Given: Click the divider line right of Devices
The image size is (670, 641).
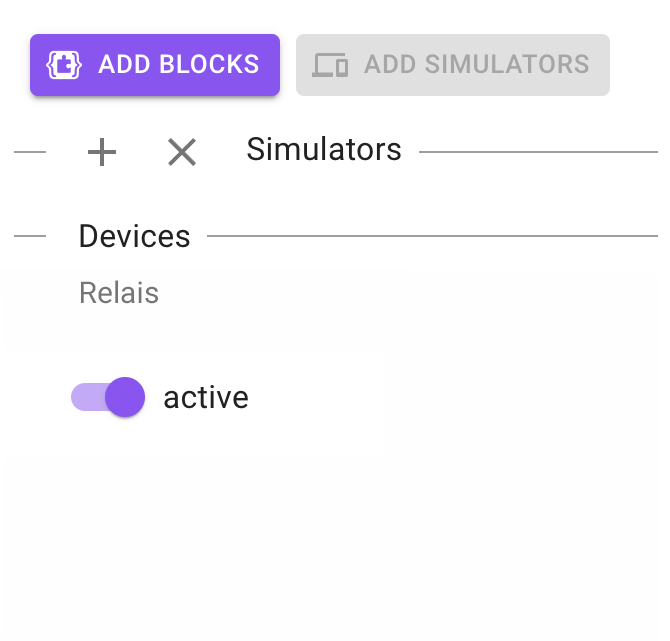Looking at the screenshot, I should tap(432, 237).
